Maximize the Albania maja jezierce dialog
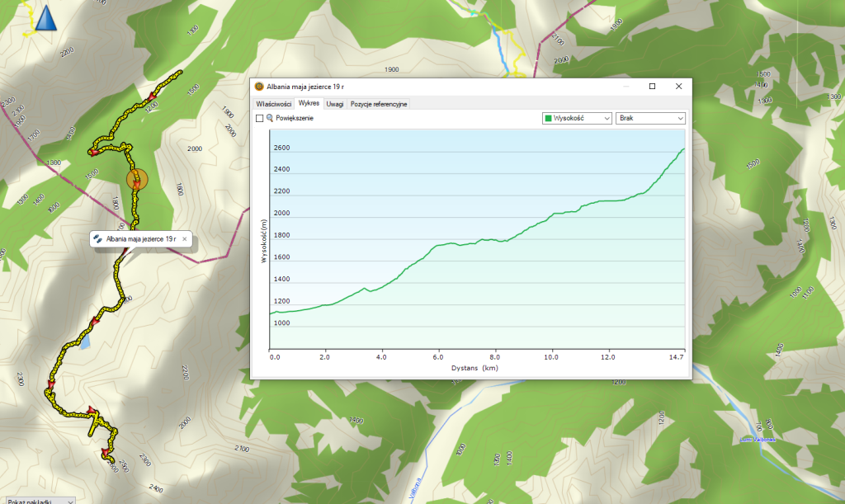The width and height of the screenshot is (845, 504). [652, 87]
